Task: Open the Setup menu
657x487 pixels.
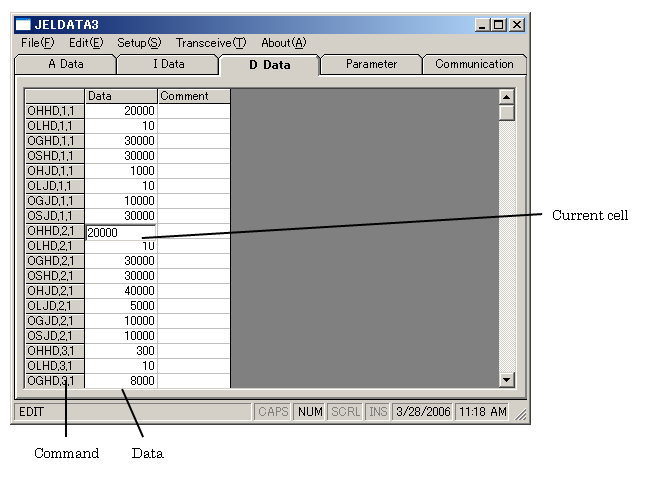Action: click(x=138, y=43)
